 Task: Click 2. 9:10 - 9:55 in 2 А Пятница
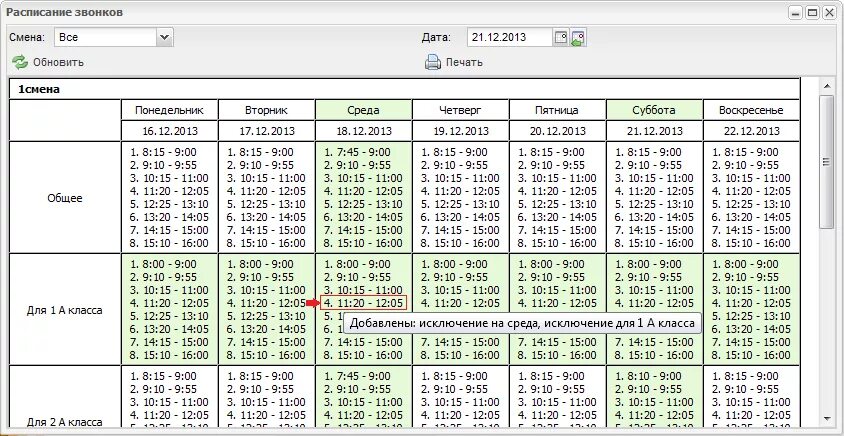(551, 389)
